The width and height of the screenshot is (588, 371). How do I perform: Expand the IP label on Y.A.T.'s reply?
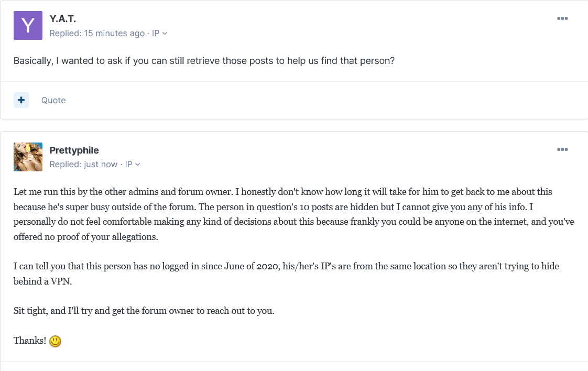point(156,34)
